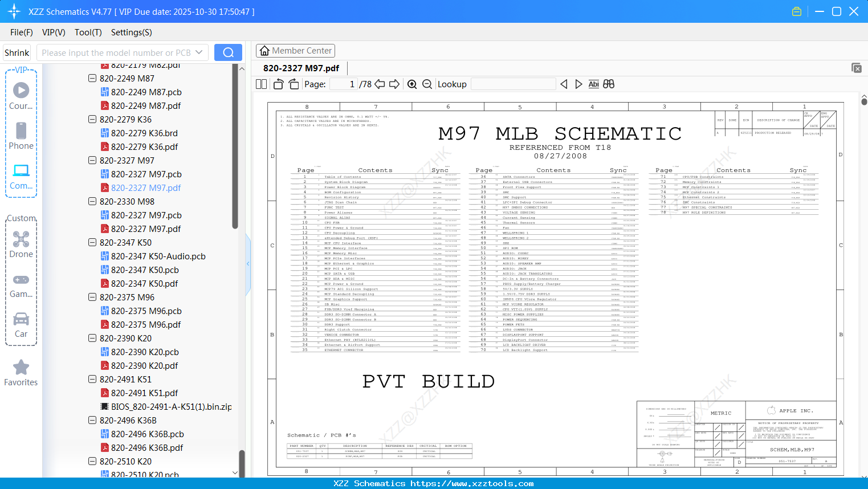Click the Lookup text field
This screenshot has width=868, height=489.
514,84
